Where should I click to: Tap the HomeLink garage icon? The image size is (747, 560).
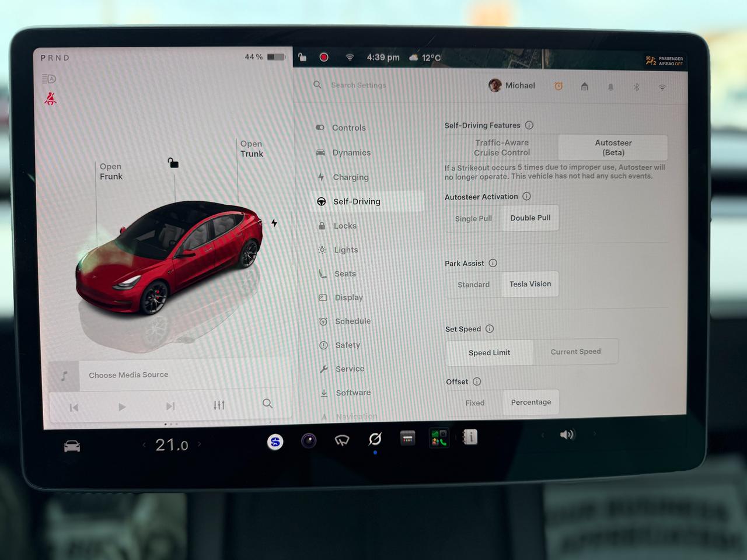[x=585, y=86]
